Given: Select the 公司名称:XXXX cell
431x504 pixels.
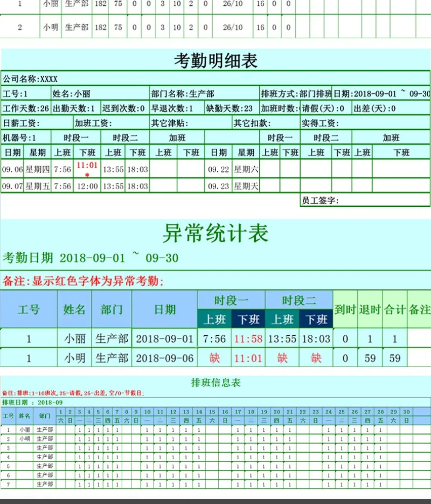Looking at the screenshot, I should tap(215, 79).
